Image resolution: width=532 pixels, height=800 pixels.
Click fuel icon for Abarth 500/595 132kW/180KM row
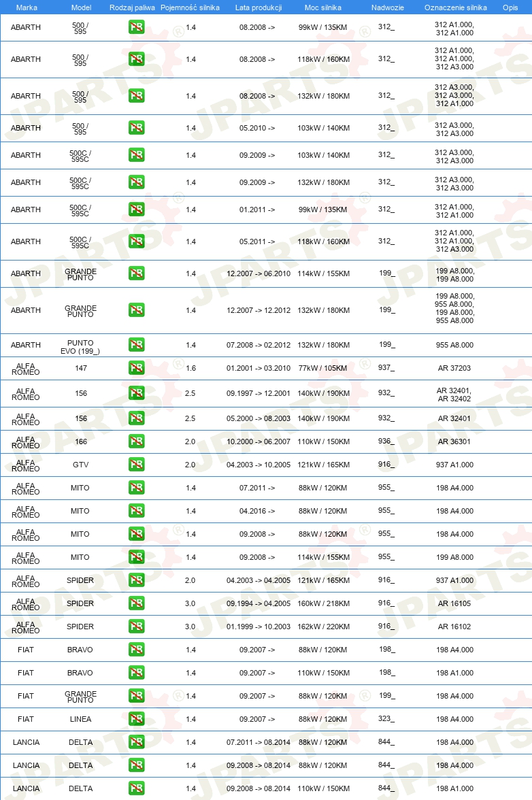[136, 96]
